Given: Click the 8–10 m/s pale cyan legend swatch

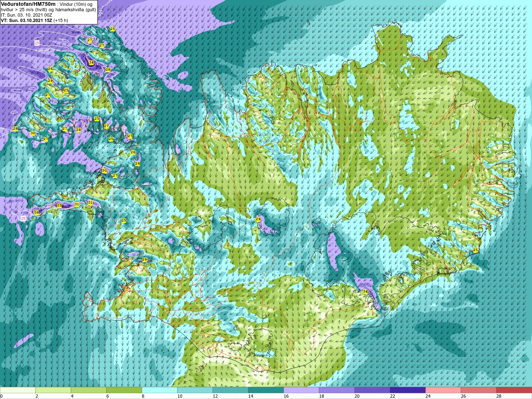Looking at the screenshot, I should (160, 390).
